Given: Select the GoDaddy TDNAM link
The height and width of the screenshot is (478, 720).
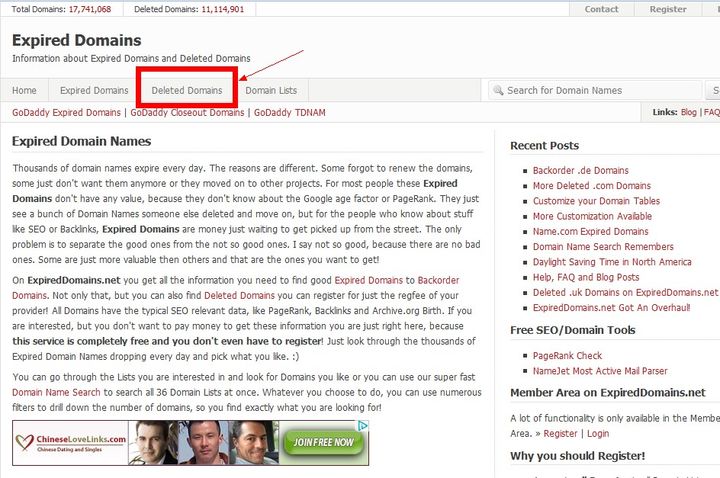Looking at the screenshot, I should [x=292, y=113].
